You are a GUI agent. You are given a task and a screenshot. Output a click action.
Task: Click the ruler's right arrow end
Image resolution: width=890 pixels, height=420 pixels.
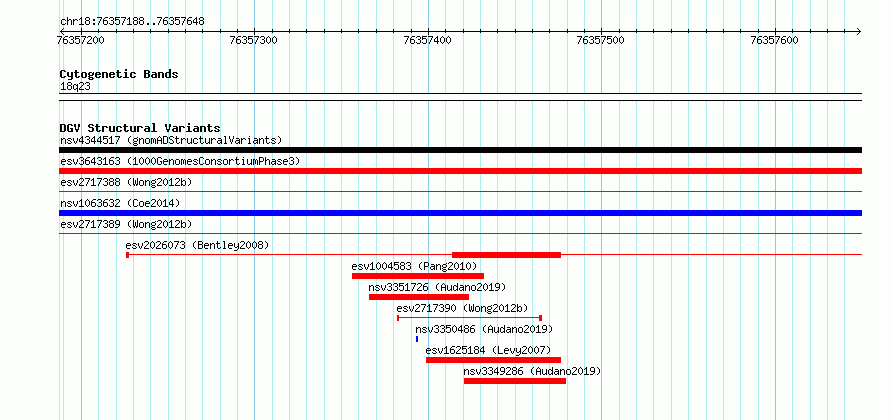pos(859,31)
